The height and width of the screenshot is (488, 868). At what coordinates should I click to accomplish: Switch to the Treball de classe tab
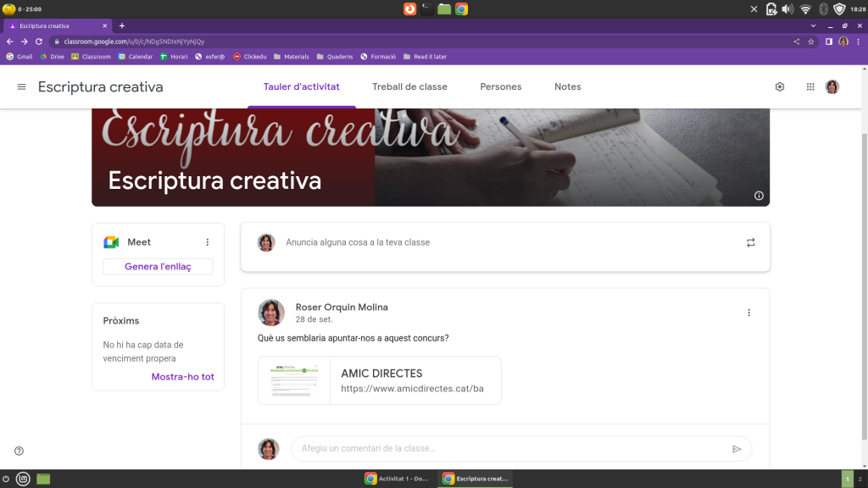(409, 86)
